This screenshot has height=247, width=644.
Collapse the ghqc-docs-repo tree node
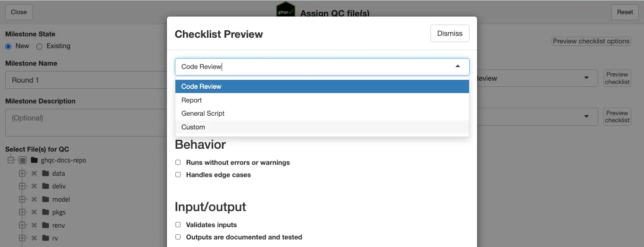(10, 160)
